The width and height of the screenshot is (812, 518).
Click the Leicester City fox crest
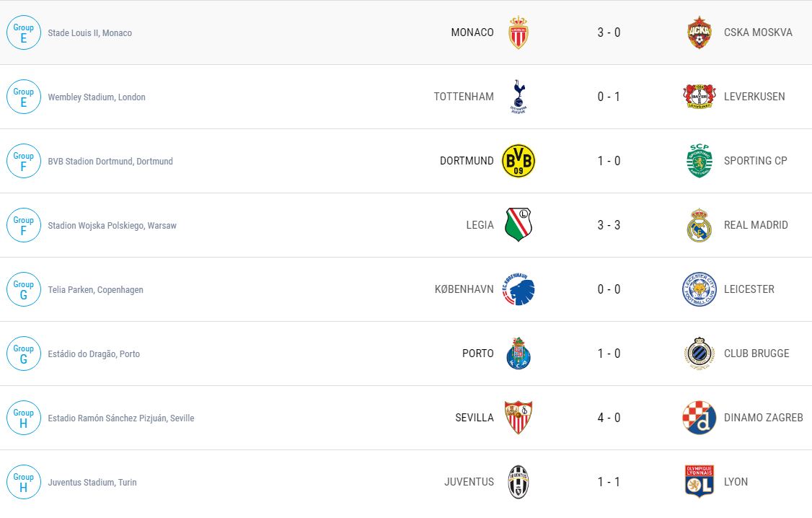coord(699,289)
